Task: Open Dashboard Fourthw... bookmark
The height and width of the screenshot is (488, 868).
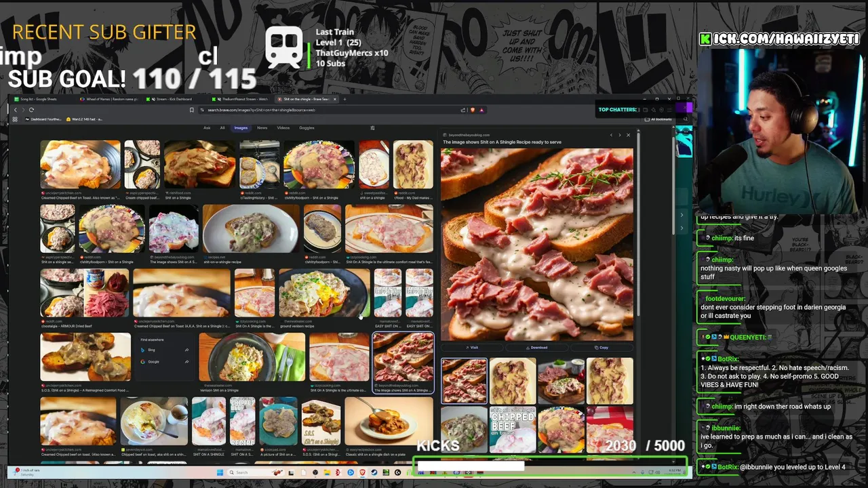Action: (44, 119)
